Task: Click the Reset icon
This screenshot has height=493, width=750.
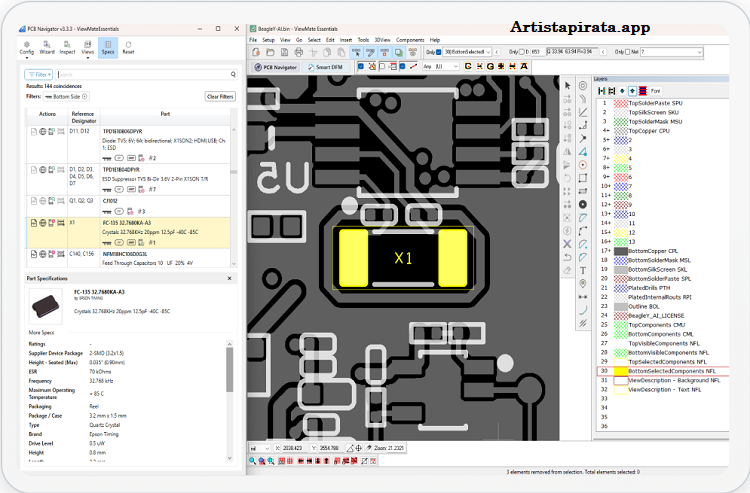Action: coord(128,45)
